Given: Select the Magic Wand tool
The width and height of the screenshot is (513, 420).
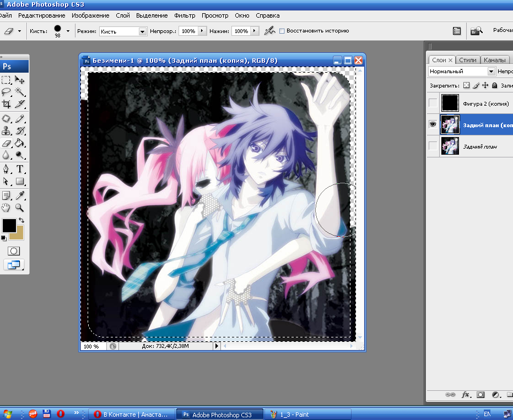Looking at the screenshot, I should [20, 92].
